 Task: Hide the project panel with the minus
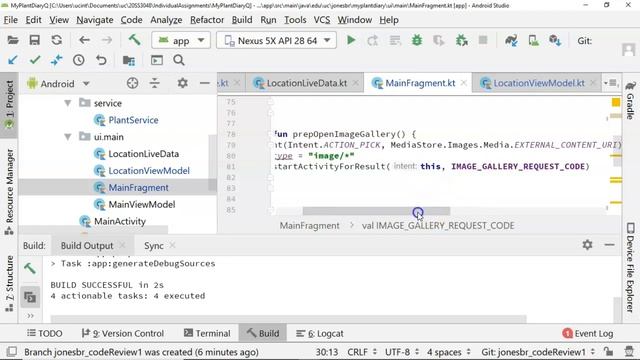click(204, 83)
